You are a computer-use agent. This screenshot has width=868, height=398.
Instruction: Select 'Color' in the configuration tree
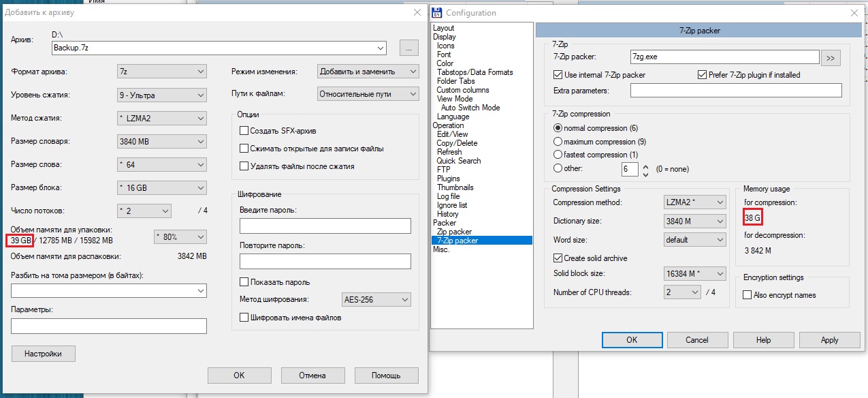pos(445,63)
